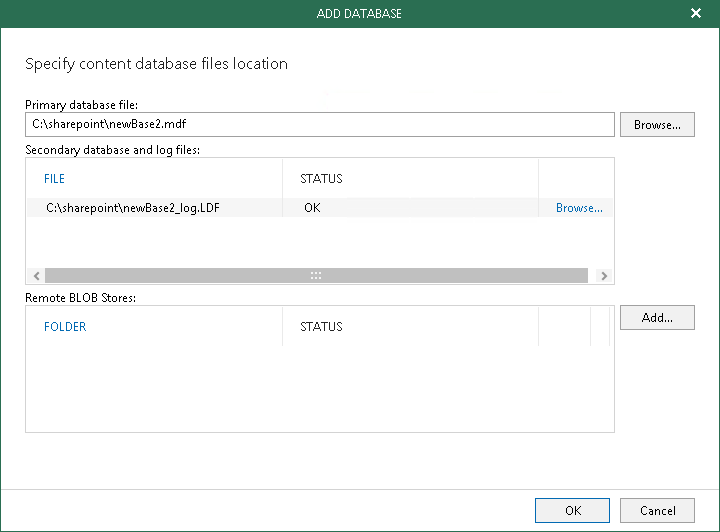720x532 pixels.
Task: Add a Remote BLOB Store folder
Action: pyautogui.click(x=657, y=318)
